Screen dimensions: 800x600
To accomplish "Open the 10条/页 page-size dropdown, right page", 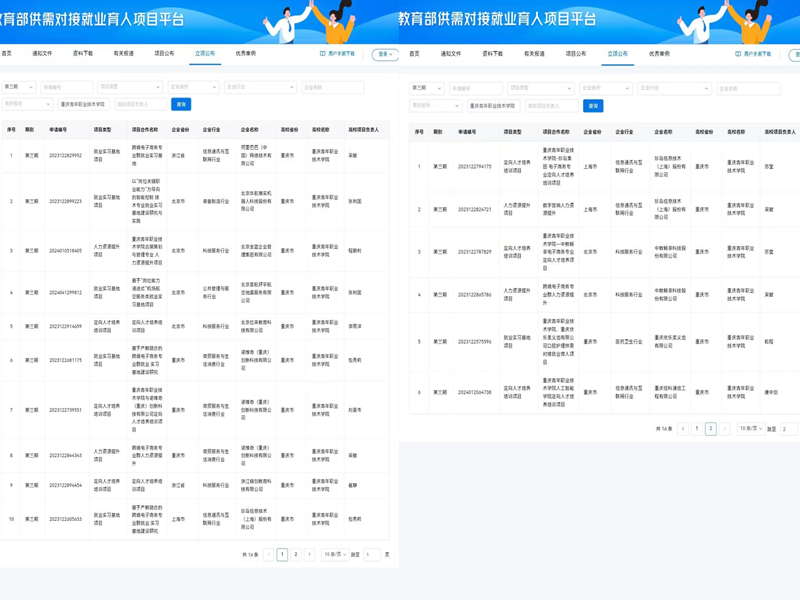I will pyautogui.click(x=751, y=429).
